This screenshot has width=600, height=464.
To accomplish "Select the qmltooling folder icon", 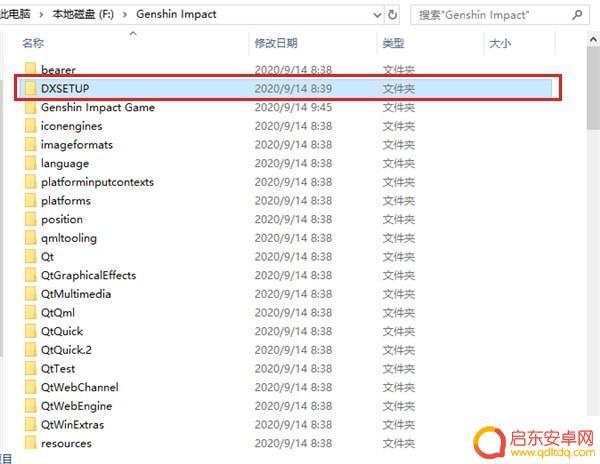I will [30, 238].
